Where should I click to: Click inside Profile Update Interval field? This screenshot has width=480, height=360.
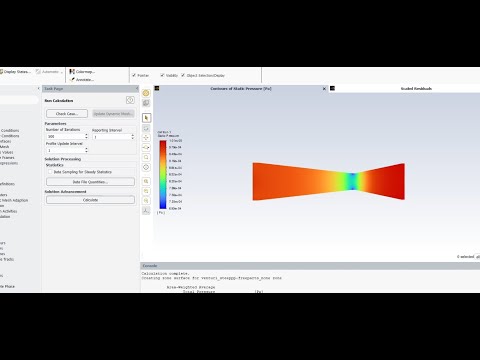click(65, 150)
